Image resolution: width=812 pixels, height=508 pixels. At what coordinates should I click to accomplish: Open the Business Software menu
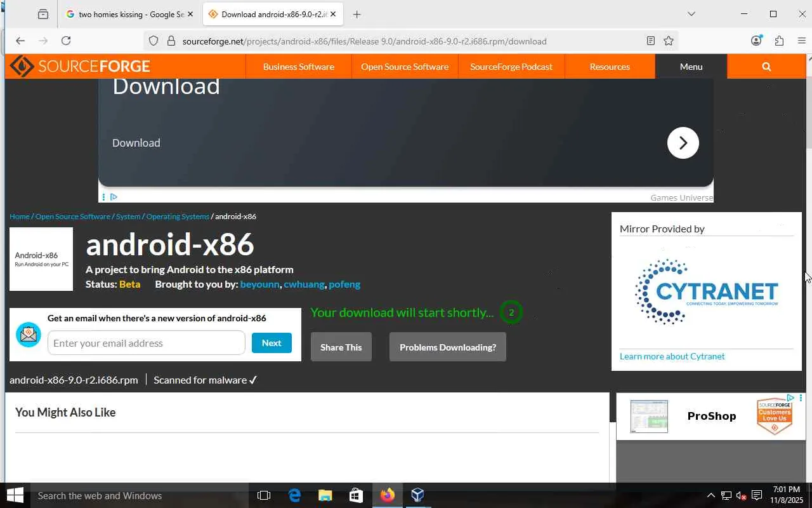pyautogui.click(x=298, y=67)
